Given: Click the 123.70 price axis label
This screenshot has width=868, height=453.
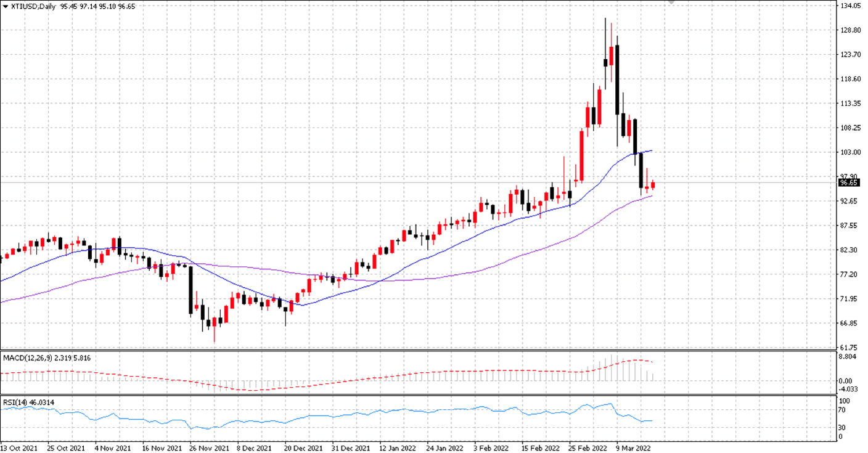Looking at the screenshot, I should tap(851, 55).
